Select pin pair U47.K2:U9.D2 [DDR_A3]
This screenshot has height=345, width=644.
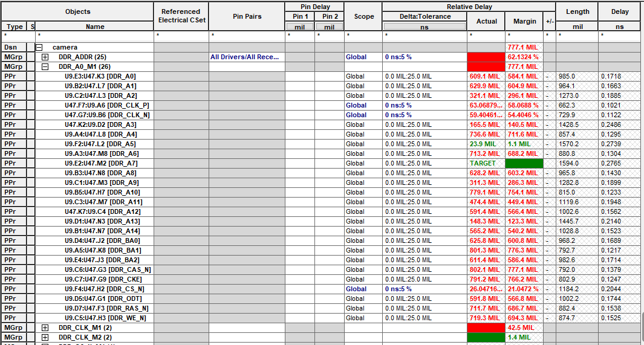pos(100,124)
